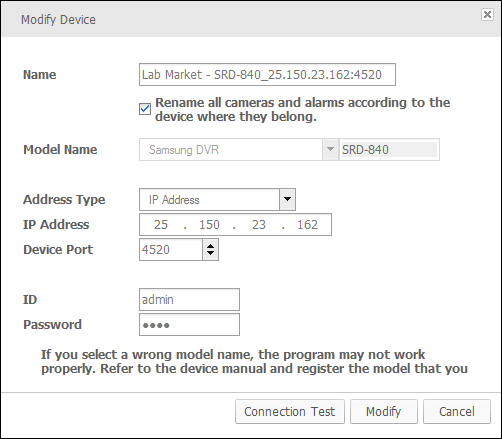Click the IP Address label
502x439 pixels.
click(56, 225)
